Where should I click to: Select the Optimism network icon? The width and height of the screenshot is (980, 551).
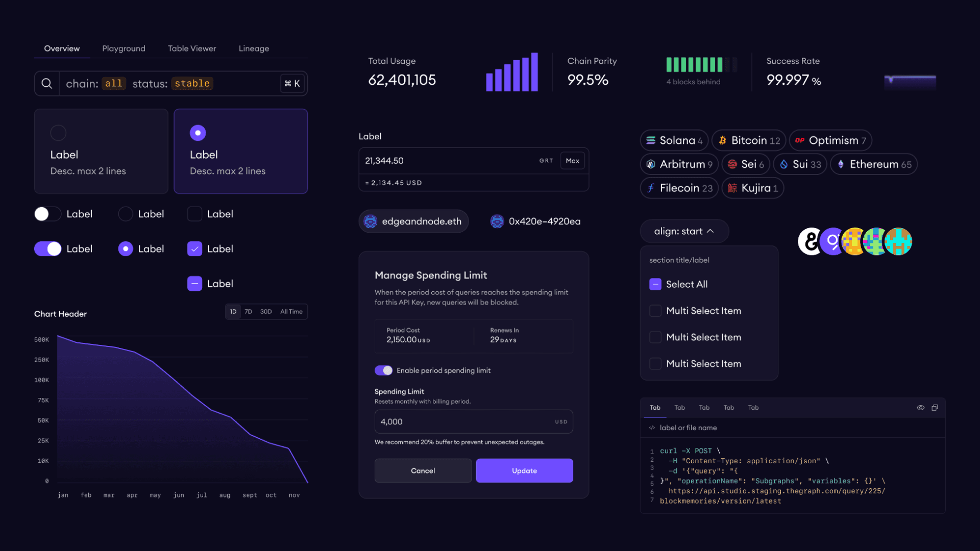tap(800, 140)
